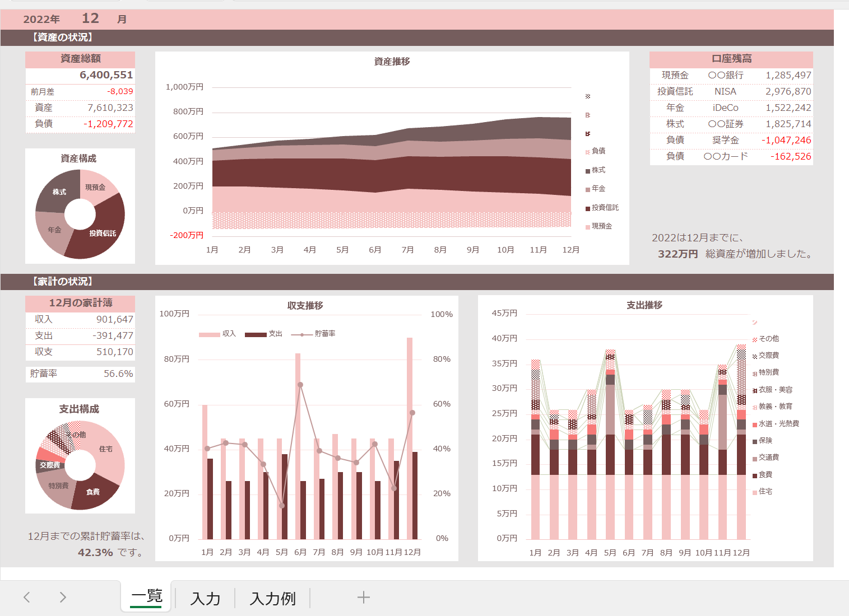Click the 12月 pink income bar in 収支推移
Image resolution: width=849 pixels, height=616 pixels.
tap(410, 438)
